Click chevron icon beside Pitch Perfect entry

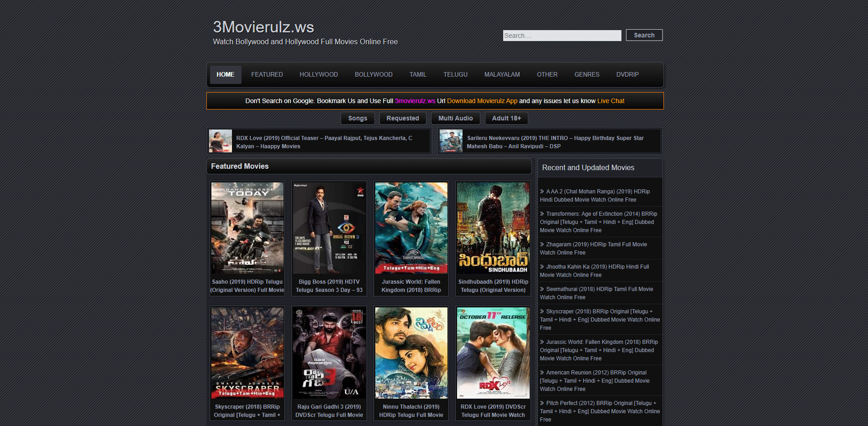pos(542,403)
